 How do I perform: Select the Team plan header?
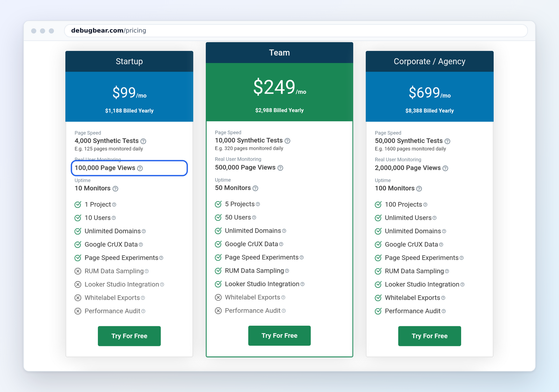[279, 53]
